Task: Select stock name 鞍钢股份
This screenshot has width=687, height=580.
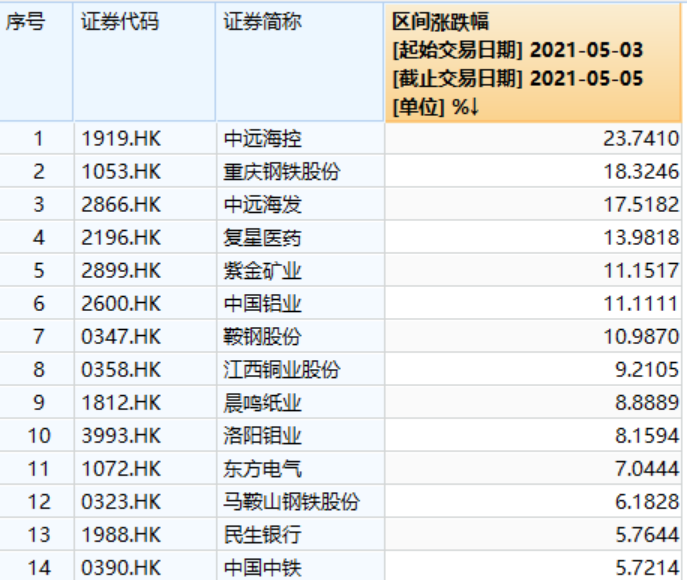Action: click(262, 337)
